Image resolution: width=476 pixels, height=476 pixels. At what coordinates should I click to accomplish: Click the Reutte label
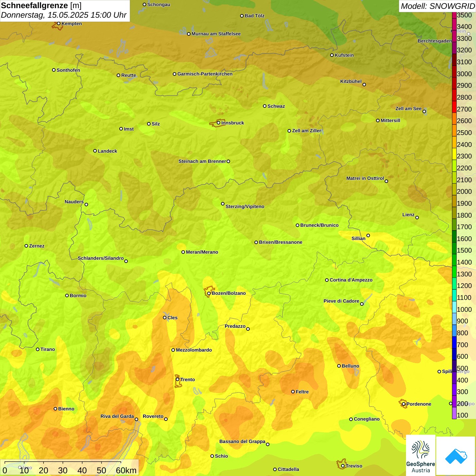(129, 75)
